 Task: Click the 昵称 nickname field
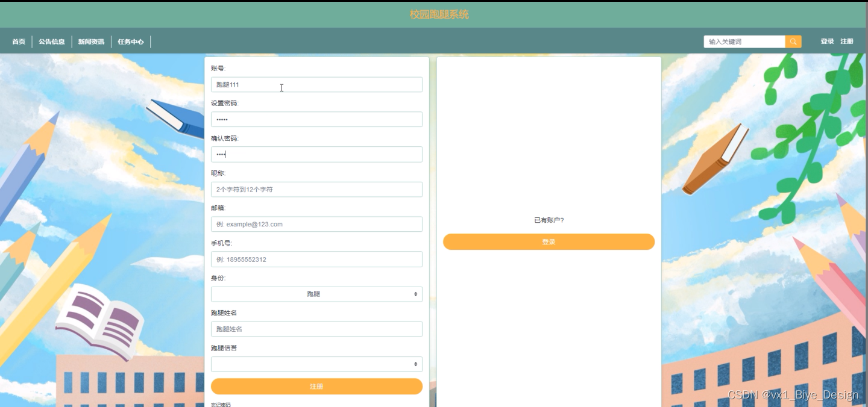pyautogui.click(x=316, y=189)
